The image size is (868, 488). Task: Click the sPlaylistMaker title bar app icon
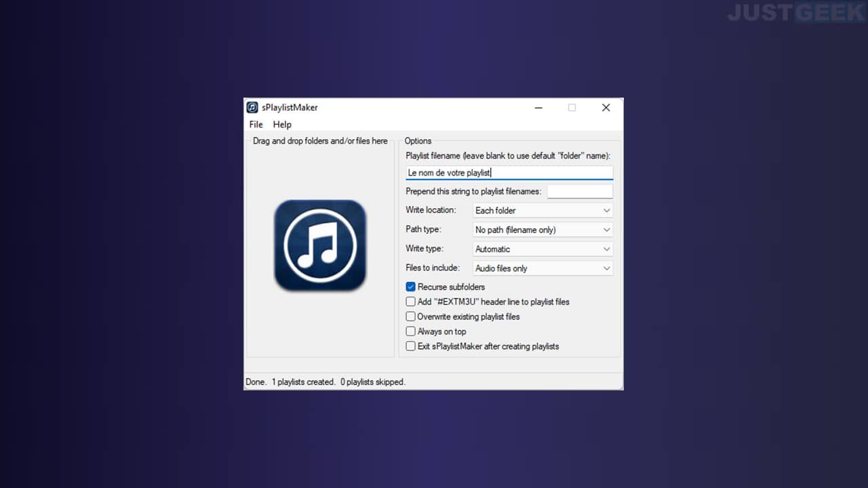point(252,107)
